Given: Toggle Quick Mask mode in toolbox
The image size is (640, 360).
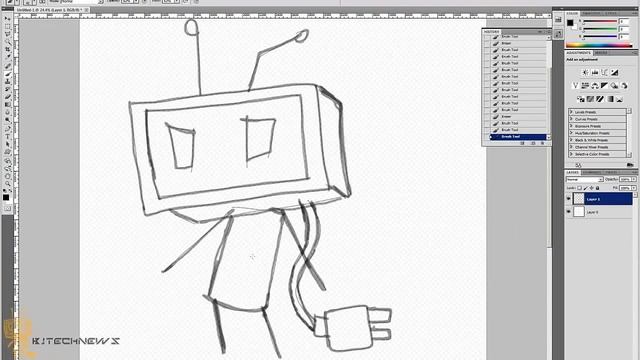Looking at the screenshot, I should 7,209.
